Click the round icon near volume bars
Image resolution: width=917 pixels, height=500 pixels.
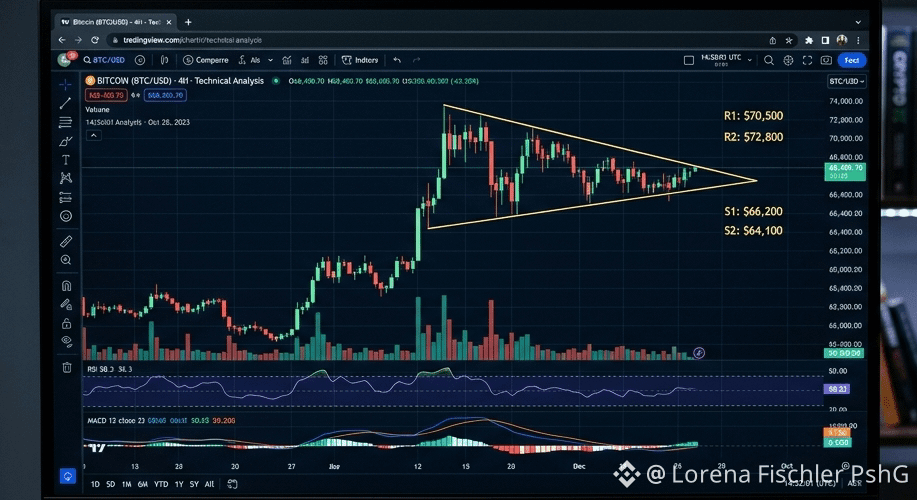(699, 353)
